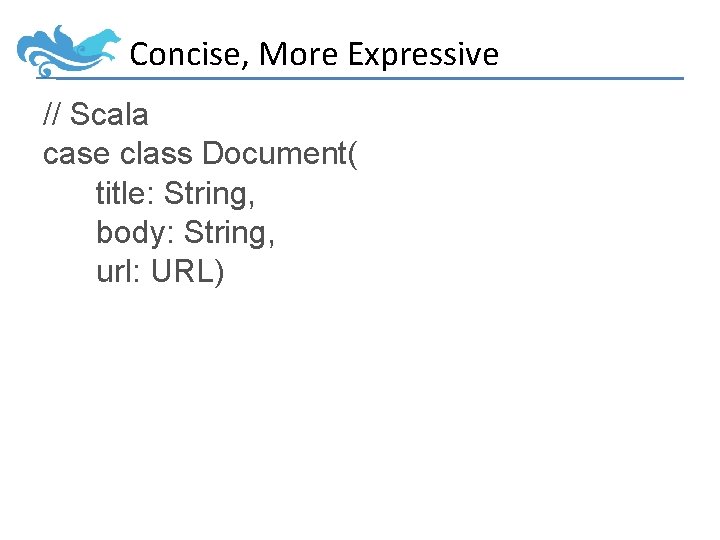Click the word "Concise," in the heading

190,54
